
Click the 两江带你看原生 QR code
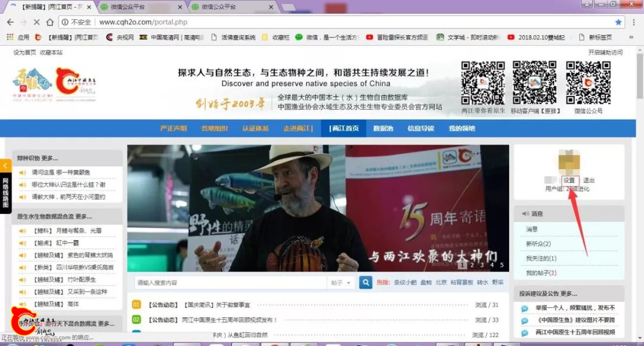click(x=482, y=83)
